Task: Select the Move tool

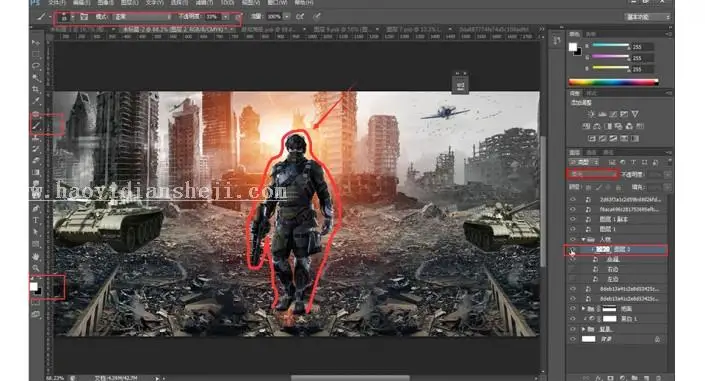Action: [36, 43]
